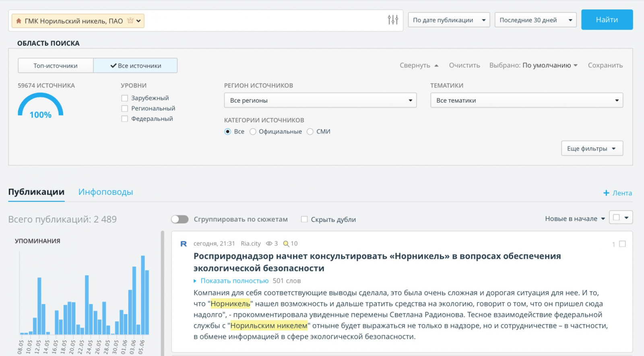Click the tallest bar in Упоминания chart
The width and height of the screenshot is (644, 356).
143,295
